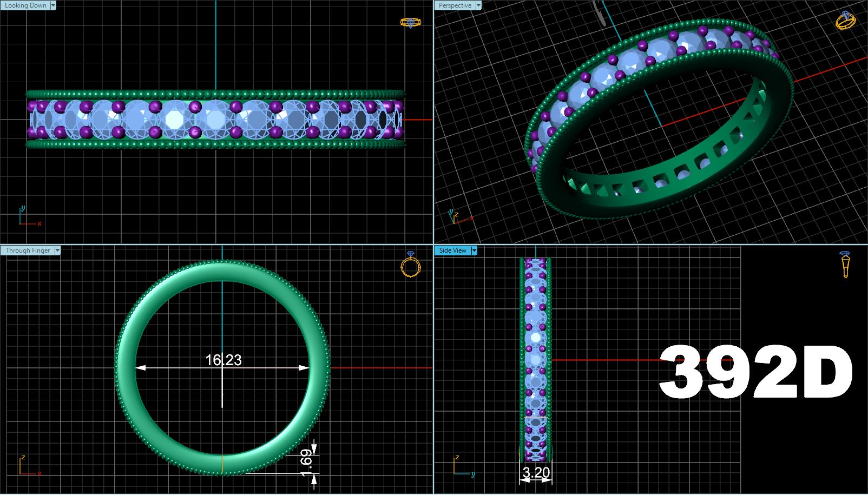
Task: Click the ring icon in Through Finger viewport
Action: click(411, 264)
